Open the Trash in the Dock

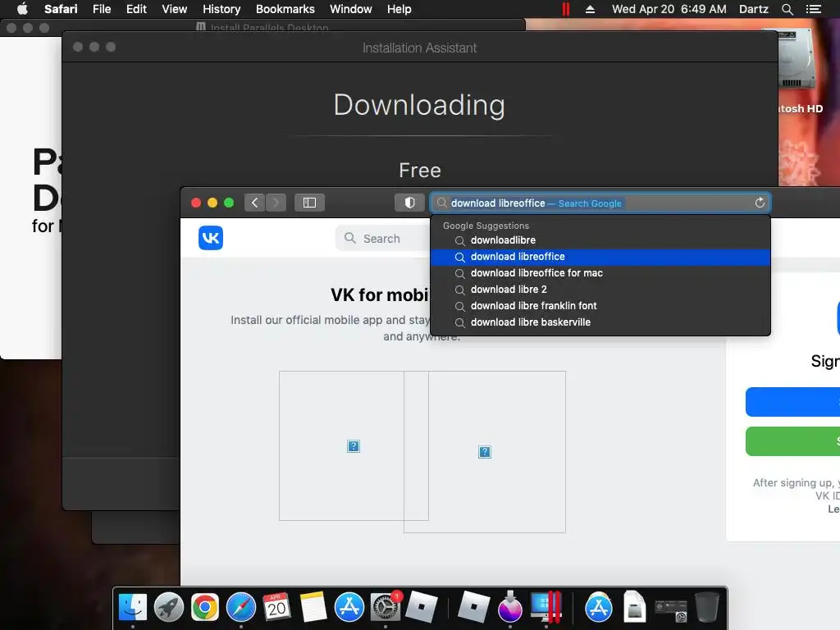(706, 608)
